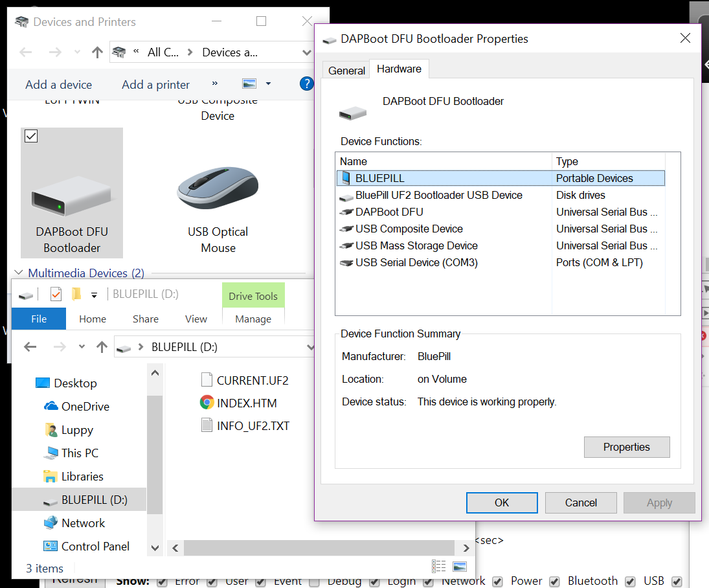Image resolution: width=709 pixels, height=588 pixels.
Task: Go up one folder in BLUEPILL Explorer window
Action: click(102, 347)
